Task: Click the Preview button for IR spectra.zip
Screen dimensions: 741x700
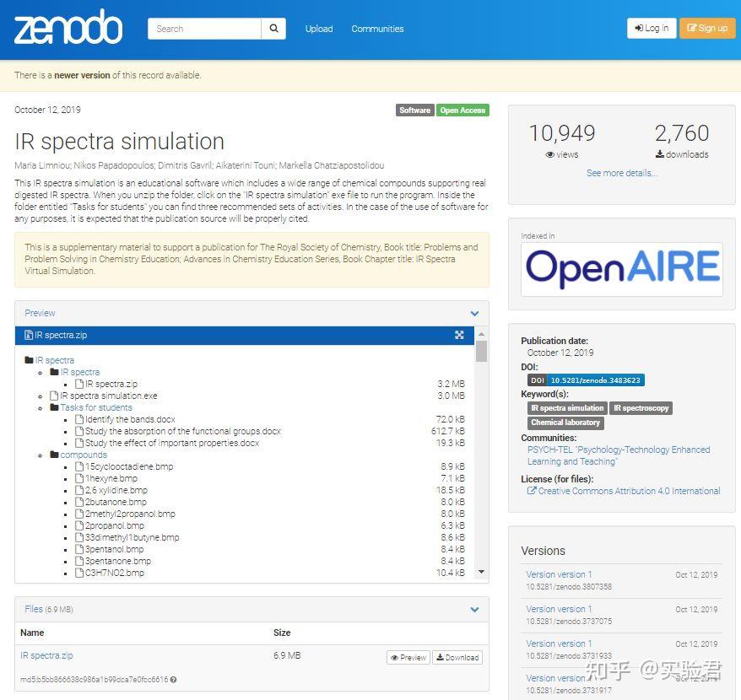Action: pos(408,657)
